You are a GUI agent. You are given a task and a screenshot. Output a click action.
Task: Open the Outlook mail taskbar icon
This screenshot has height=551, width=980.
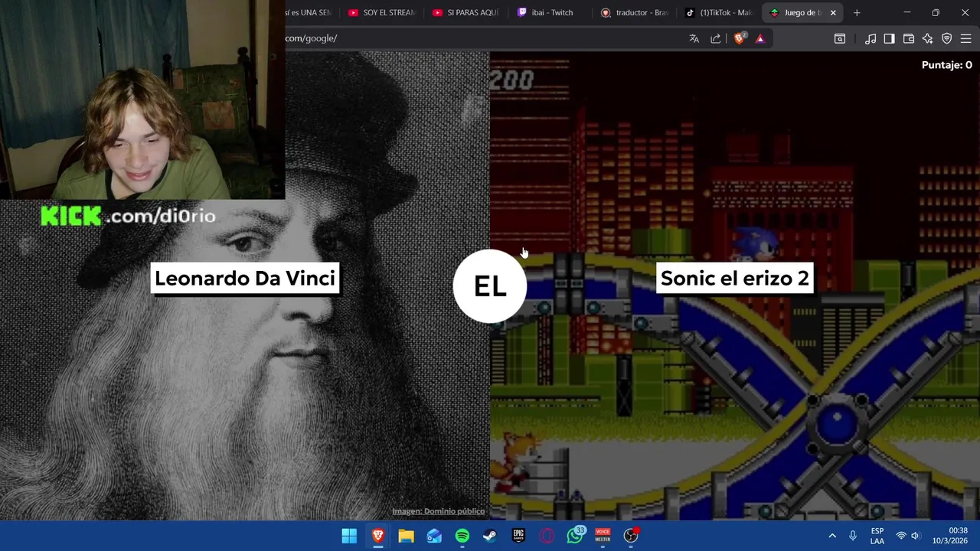click(434, 536)
